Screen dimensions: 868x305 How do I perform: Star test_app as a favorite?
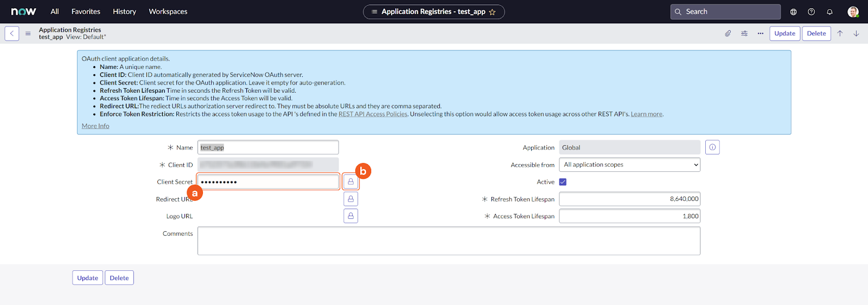492,12
